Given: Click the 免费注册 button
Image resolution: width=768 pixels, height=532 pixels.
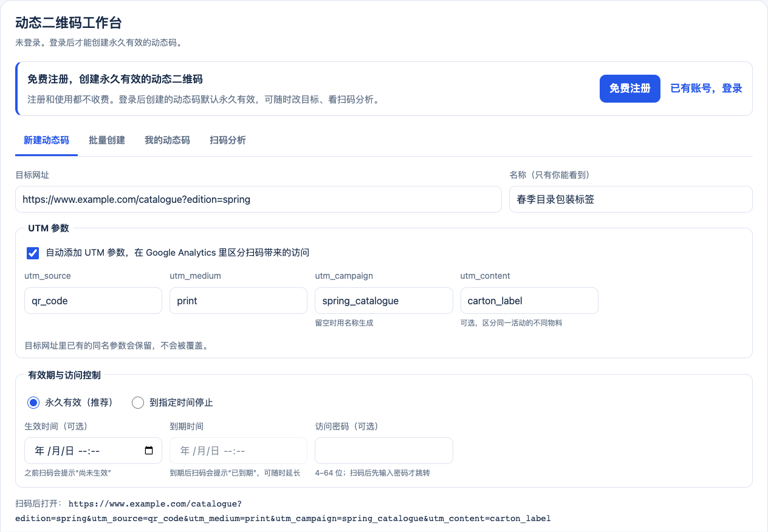Looking at the screenshot, I should point(629,89).
